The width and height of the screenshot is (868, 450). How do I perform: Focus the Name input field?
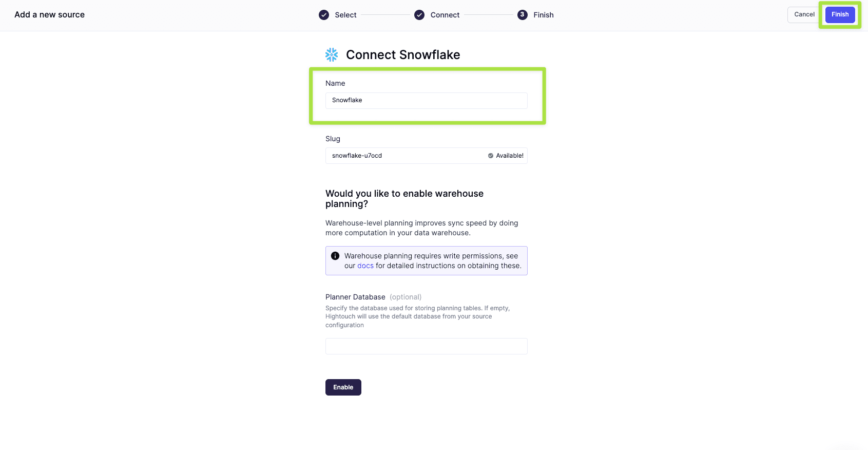point(426,100)
